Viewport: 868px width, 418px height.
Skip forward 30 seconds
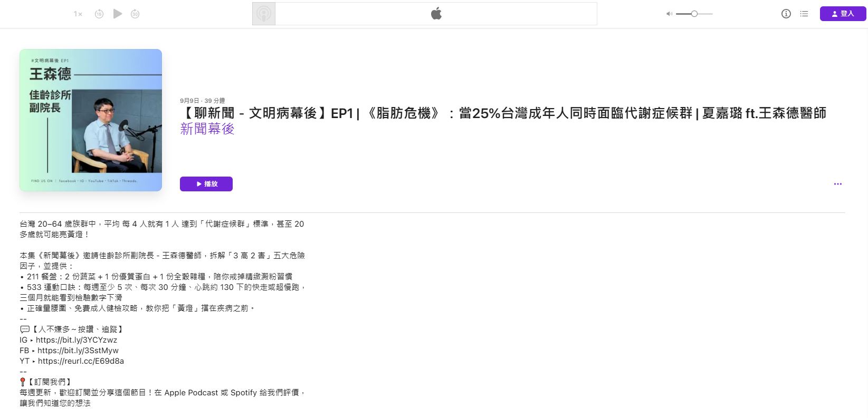(135, 14)
